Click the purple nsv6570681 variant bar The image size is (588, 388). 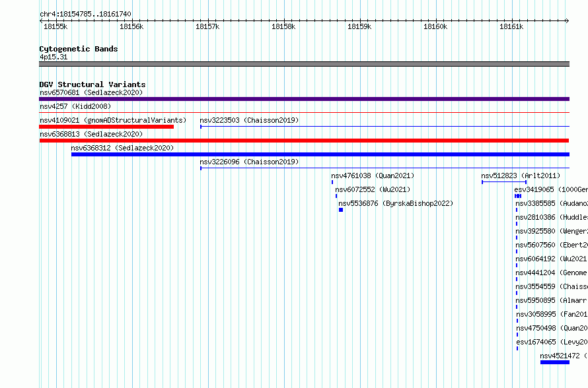click(304, 99)
